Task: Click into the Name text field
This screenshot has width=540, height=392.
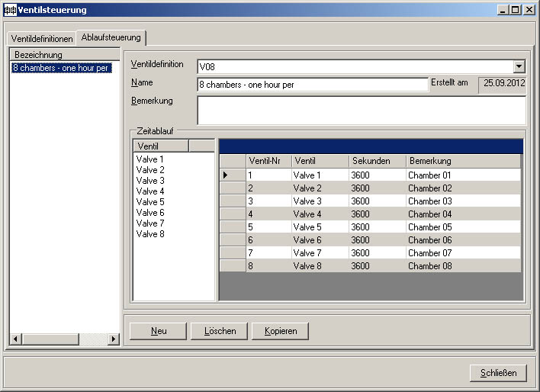Action: click(x=312, y=85)
